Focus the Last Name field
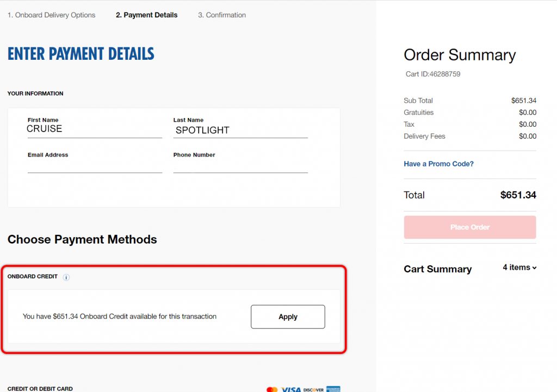Viewport: 557px width, 392px height. 240,130
